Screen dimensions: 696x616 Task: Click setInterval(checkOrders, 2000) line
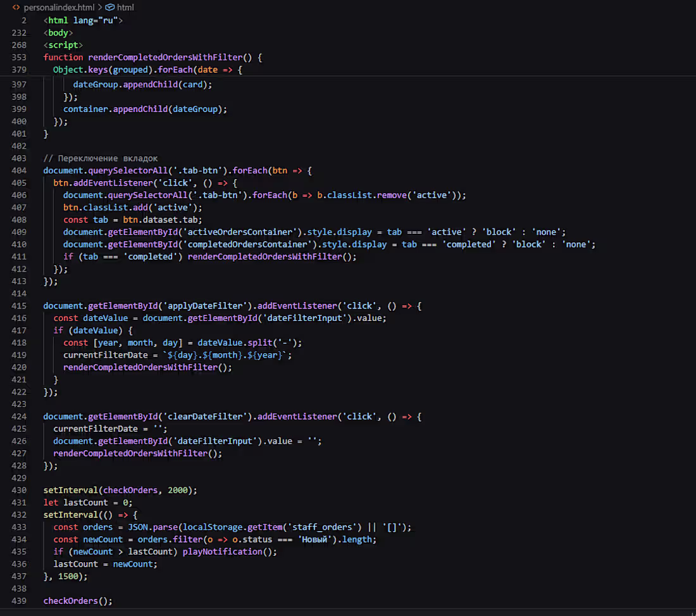click(120, 490)
